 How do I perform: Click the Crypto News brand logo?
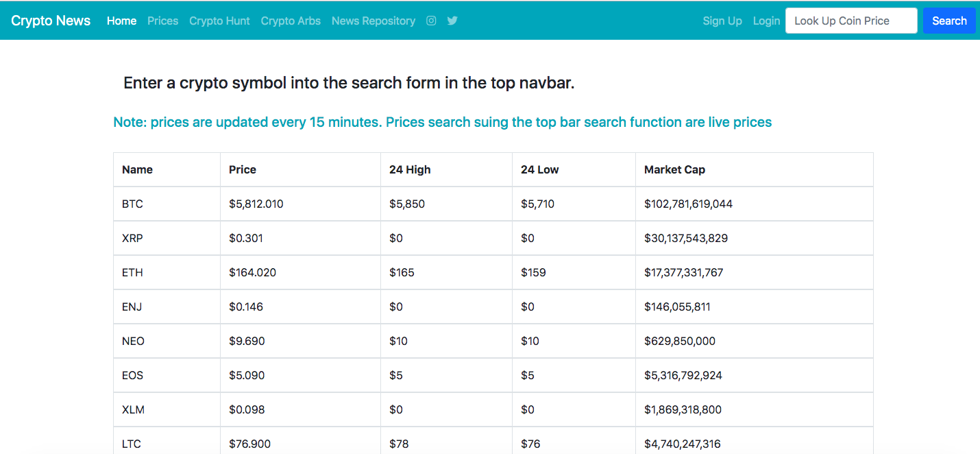(51, 21)
